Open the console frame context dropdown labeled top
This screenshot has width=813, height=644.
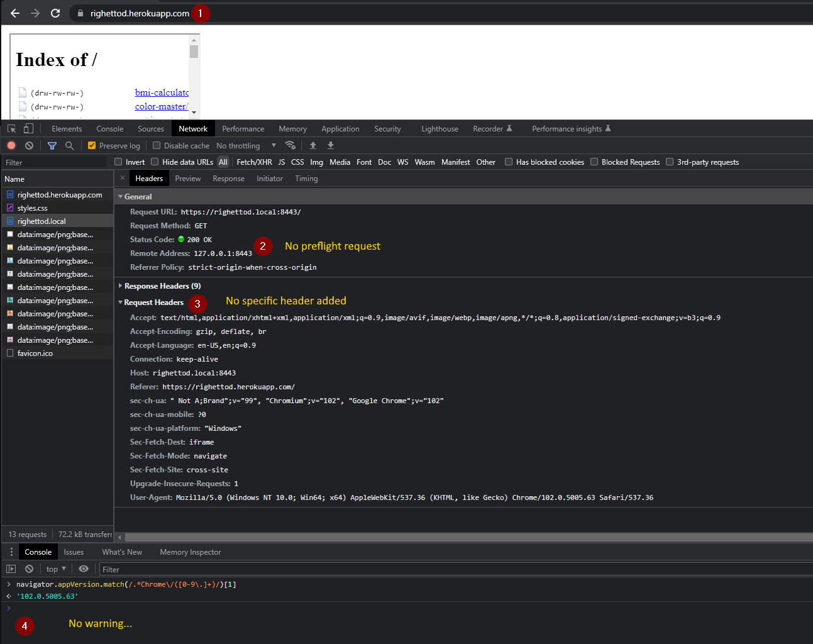coord(55,569)
